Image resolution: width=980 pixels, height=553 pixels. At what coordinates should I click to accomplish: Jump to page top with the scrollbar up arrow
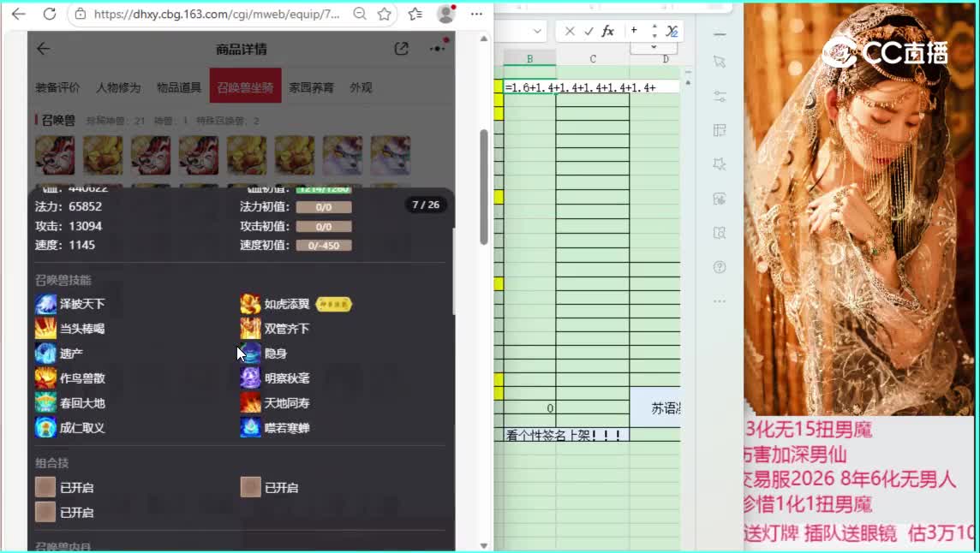pos(484,39)
